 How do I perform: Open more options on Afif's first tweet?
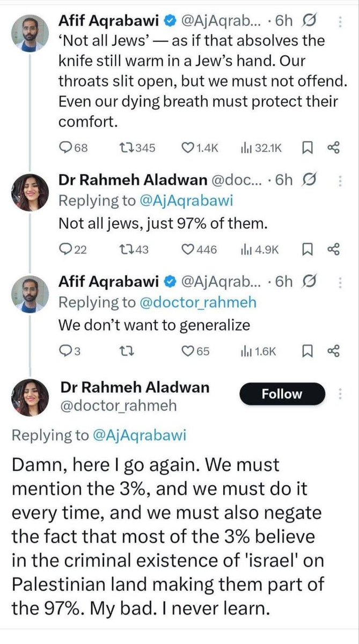click(x=340, y=21)
